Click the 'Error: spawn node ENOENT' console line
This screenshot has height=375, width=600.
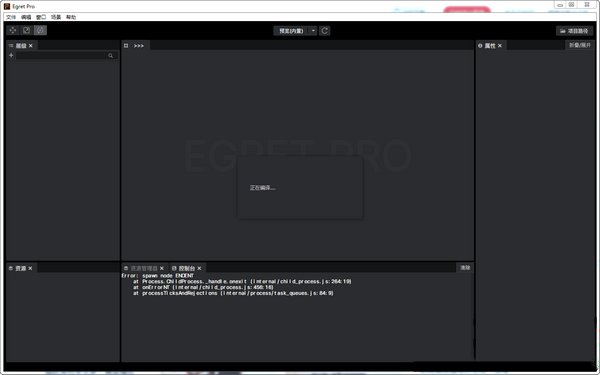pos(158,276)
